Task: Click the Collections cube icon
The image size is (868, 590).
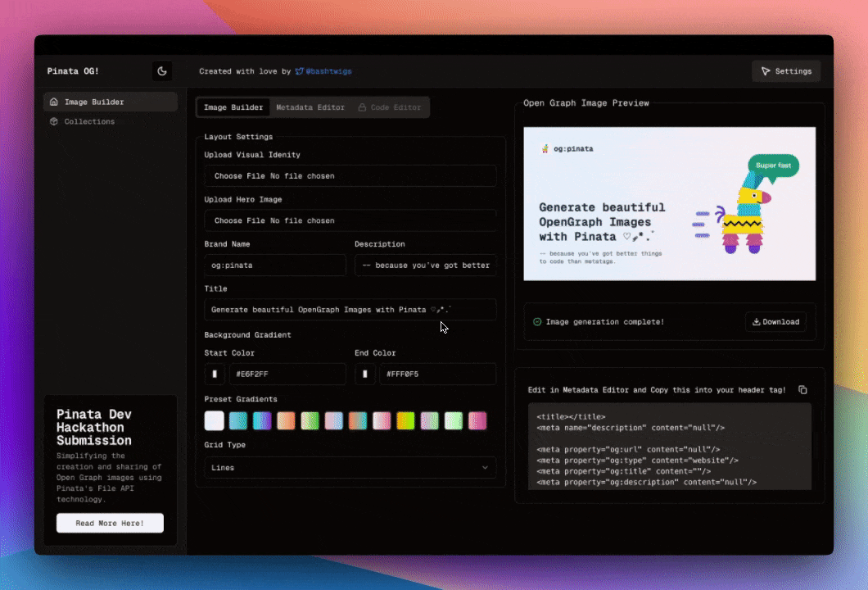Action: [54, 121]
